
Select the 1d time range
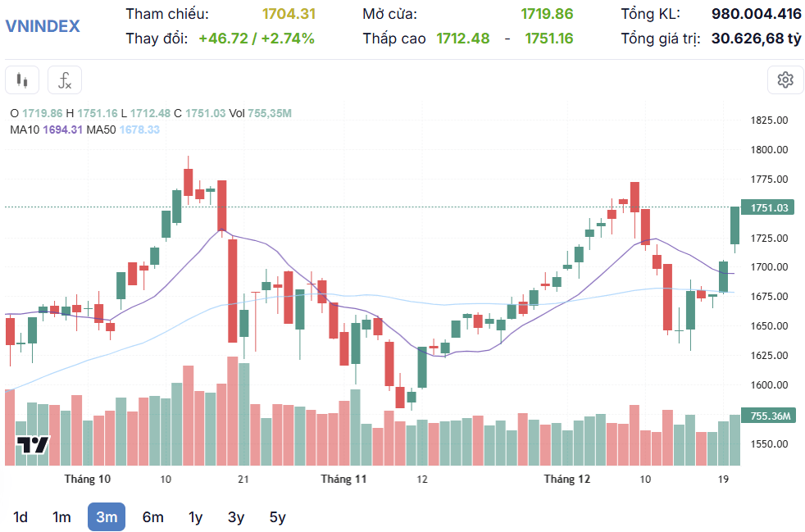(x=20, y=517)
